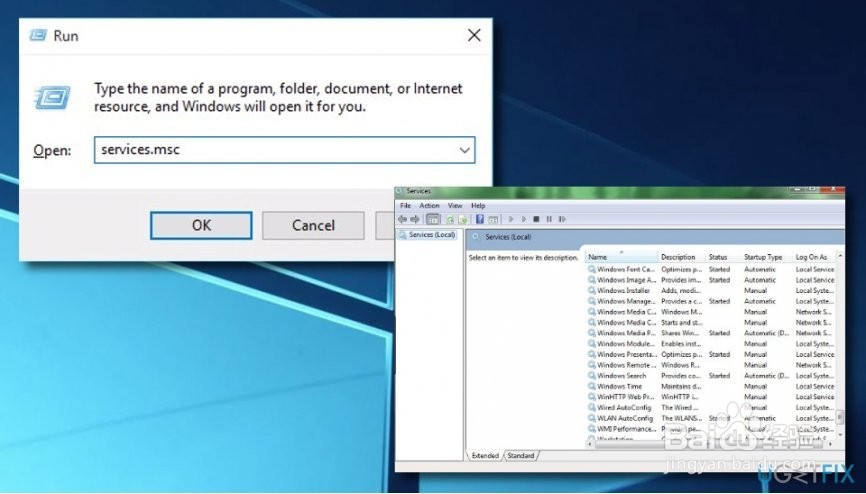Open the Help menu in Services

478,206
